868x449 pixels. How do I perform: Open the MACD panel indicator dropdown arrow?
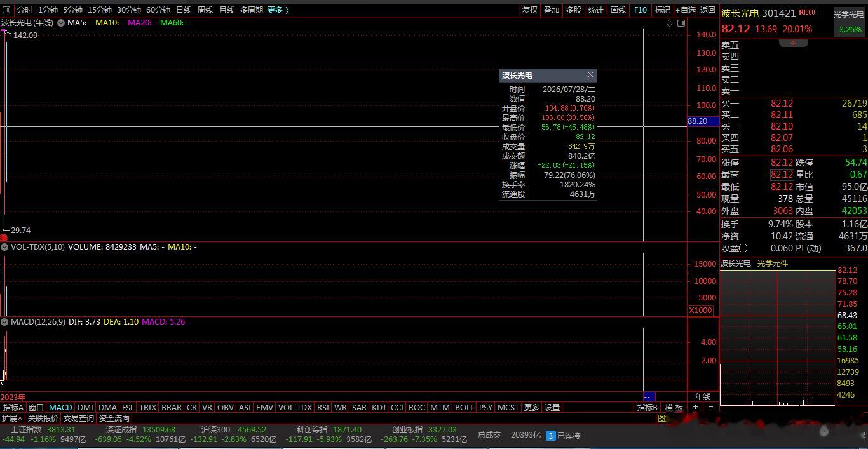click(4, 322)
